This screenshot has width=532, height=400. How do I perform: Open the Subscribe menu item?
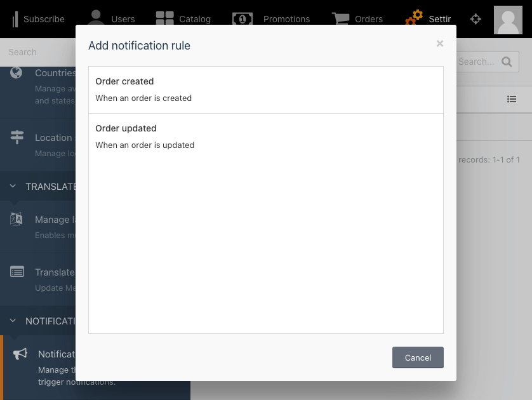[x=38, y=19]
